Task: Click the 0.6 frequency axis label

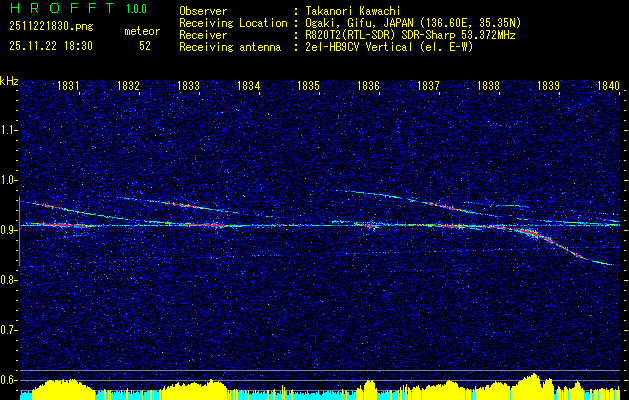Action: click(x=10, y=380)
